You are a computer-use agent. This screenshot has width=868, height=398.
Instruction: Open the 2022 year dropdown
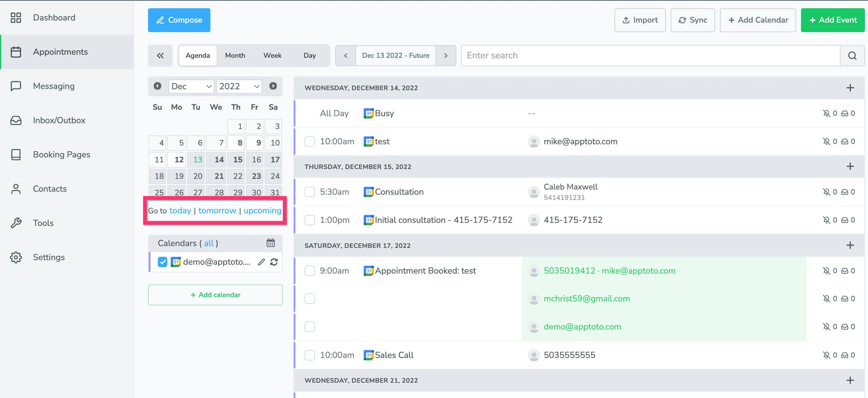[239, 86]
